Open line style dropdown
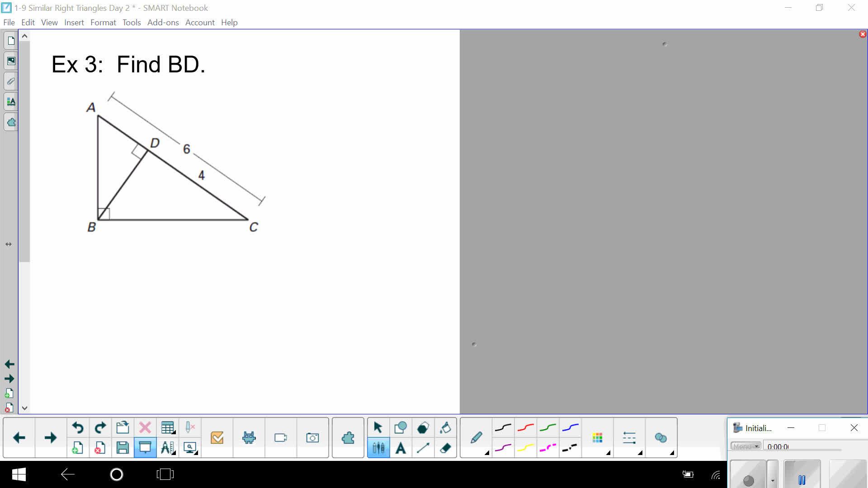The width and height of the screenshot is (868, 488). point(629,437)
